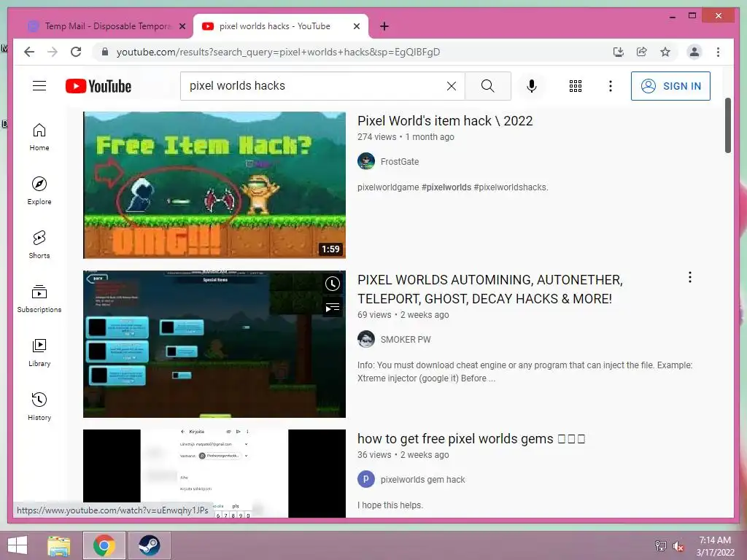This screenshot has height=560, width=747.
Task: Visit pixelworlds gem hack channel name
Action: (x=422, y=480)
